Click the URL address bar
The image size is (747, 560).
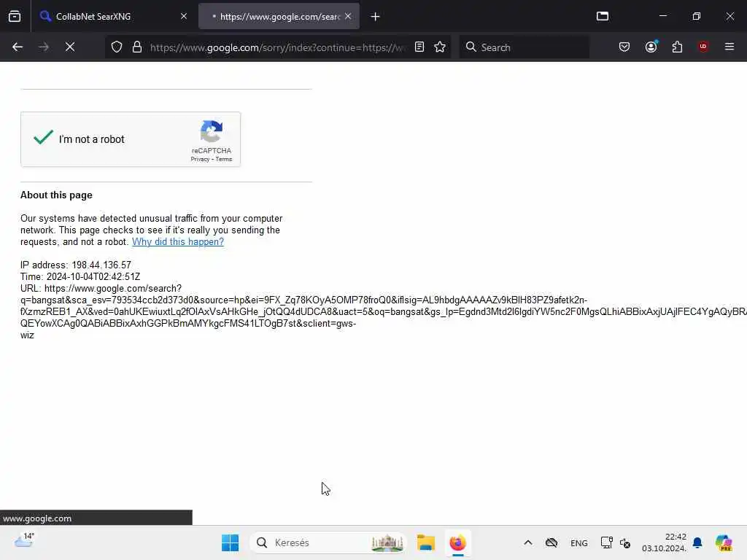click(278, 47)
